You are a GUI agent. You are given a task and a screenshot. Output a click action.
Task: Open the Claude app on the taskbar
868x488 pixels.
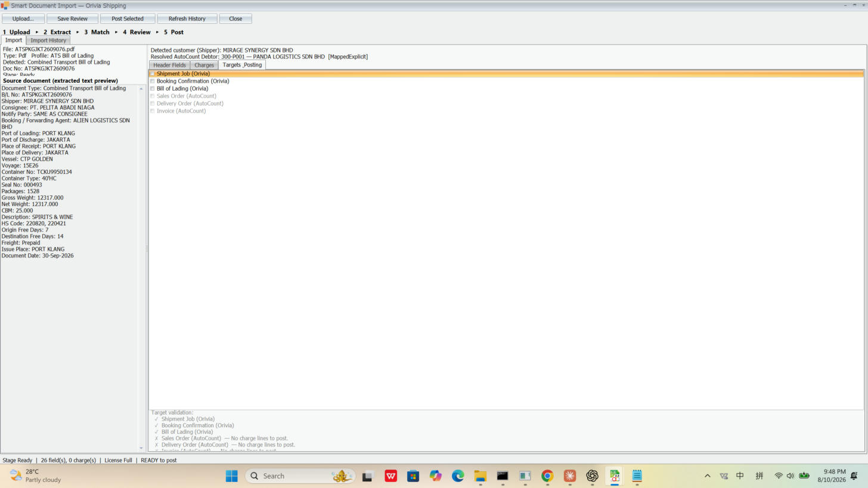coord(570,475)
